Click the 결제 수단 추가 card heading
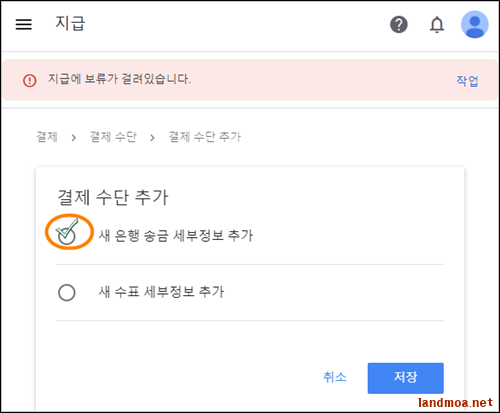 tap(113, 197)
